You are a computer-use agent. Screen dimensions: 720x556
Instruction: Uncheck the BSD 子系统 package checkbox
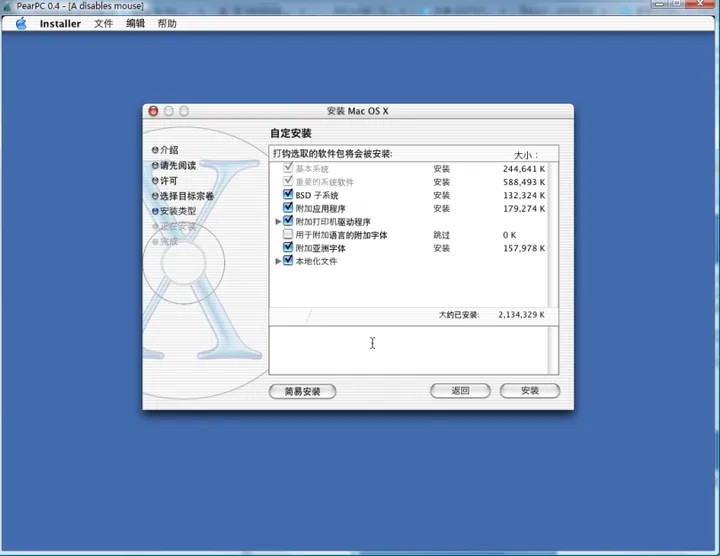click(288, 194)
